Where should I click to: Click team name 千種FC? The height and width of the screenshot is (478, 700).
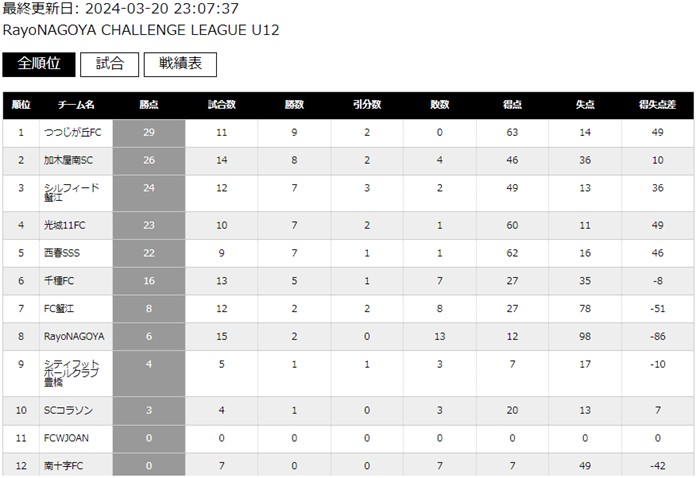tap(59, 281)
